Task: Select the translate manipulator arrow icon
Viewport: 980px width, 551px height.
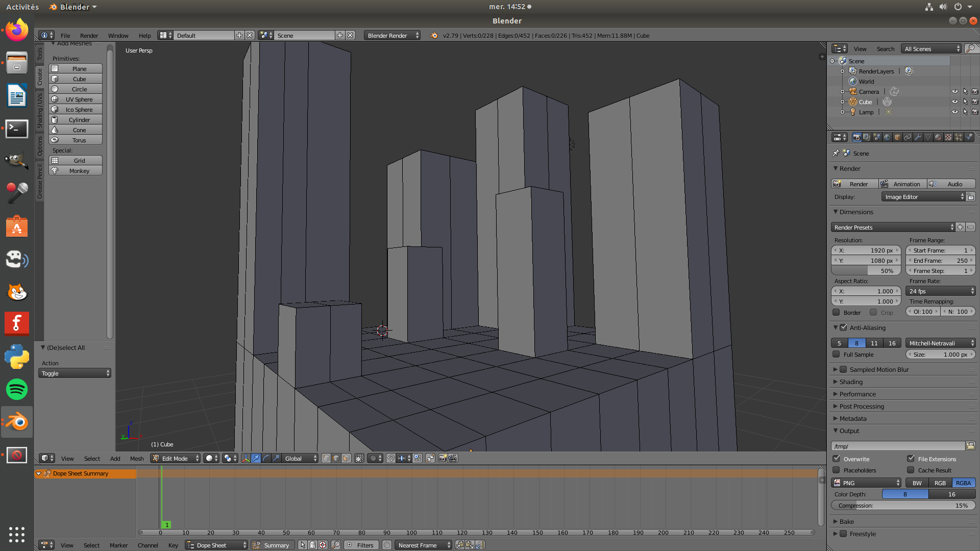Action: [256, 458]
